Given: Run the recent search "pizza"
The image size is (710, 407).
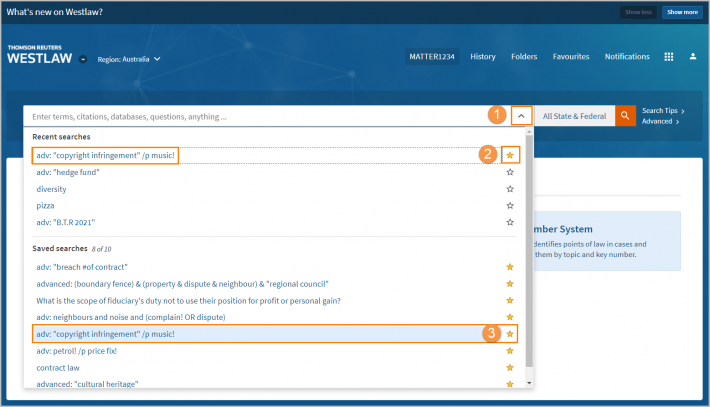Looking at the screenshot, I should tap(45, 206).
